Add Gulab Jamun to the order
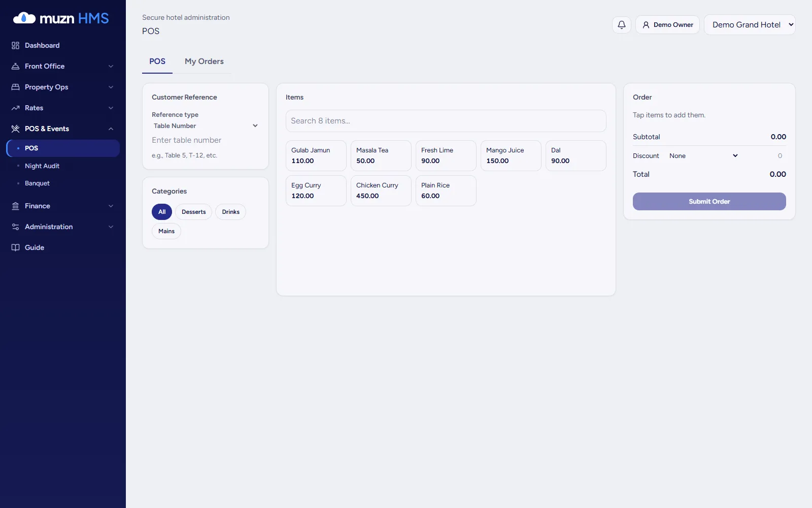812x508 pixels. (316, 155)
